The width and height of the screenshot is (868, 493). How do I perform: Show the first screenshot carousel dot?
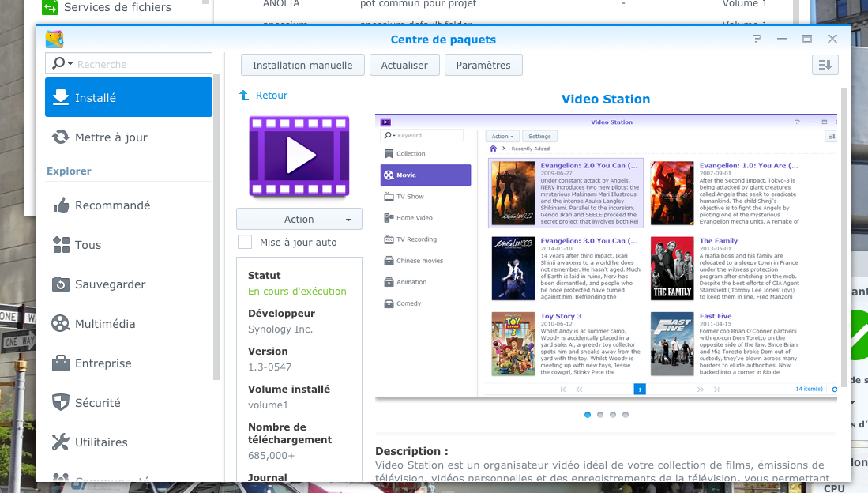[588, 414]
